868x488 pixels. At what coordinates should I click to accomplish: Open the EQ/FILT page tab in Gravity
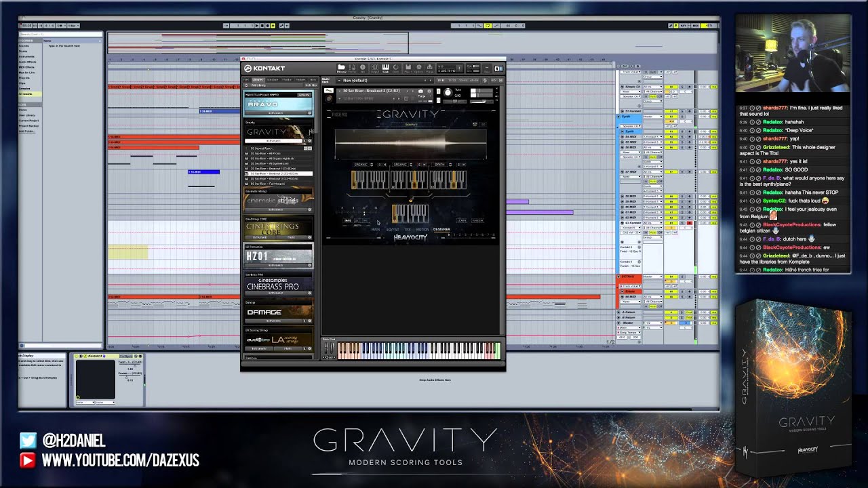[393, 230]
